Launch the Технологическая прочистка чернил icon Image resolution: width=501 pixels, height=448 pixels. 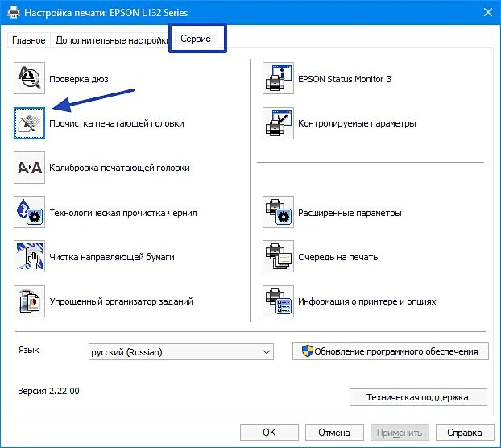[29, 212]
